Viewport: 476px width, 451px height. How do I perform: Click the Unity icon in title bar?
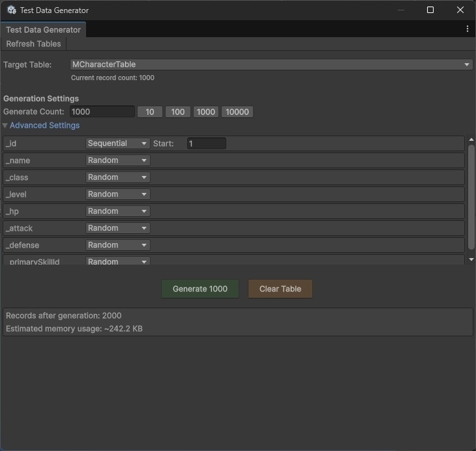12,10
